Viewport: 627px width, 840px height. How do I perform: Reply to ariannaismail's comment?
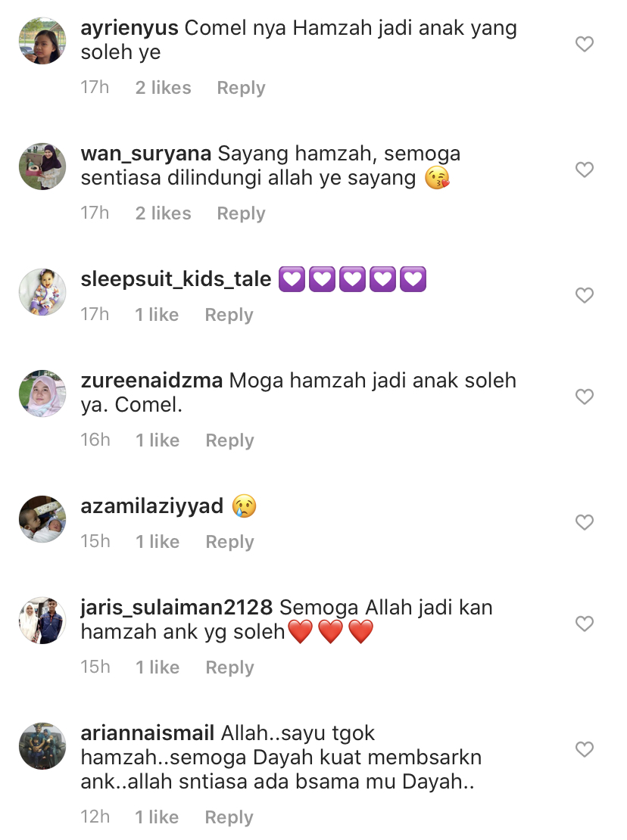pyautogui.click(x=229, y=817)
